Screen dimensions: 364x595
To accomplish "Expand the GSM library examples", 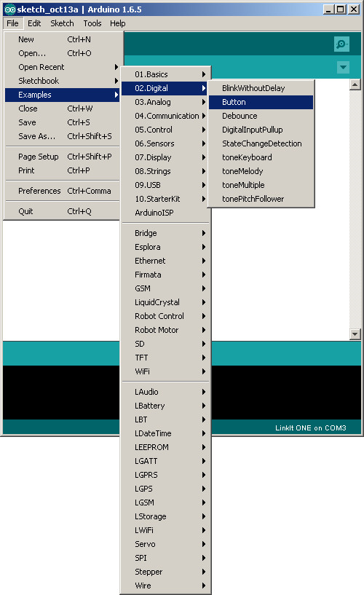I will (165, 289).
